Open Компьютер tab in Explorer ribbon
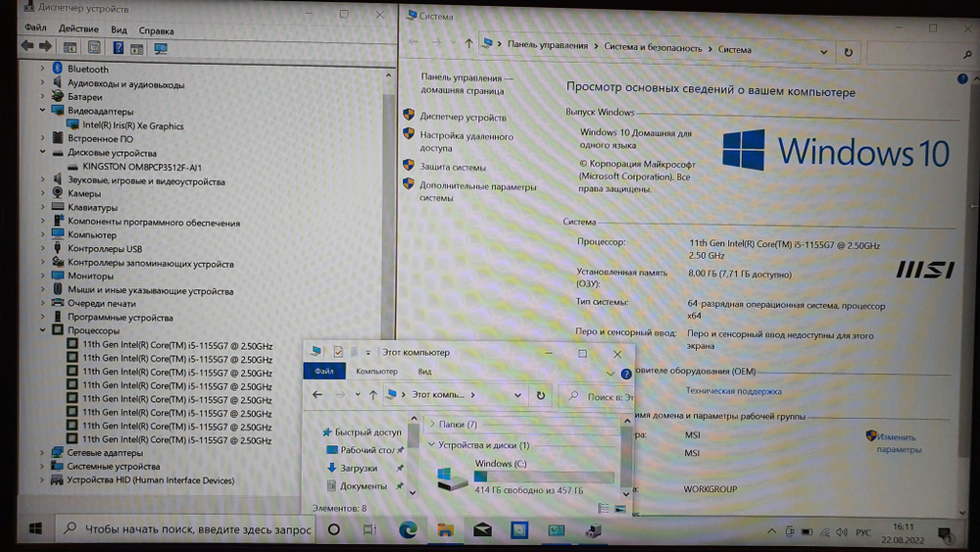Image resolution: width=980 pixels, height=552 pixels. (376, 371)
